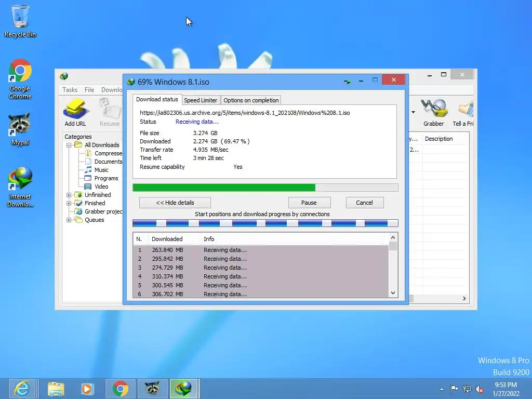The width and height of the screenshot is (532, 399).
Task: Minimize the download dialog window
Action: pyautogui.click(x=361, y=81)
